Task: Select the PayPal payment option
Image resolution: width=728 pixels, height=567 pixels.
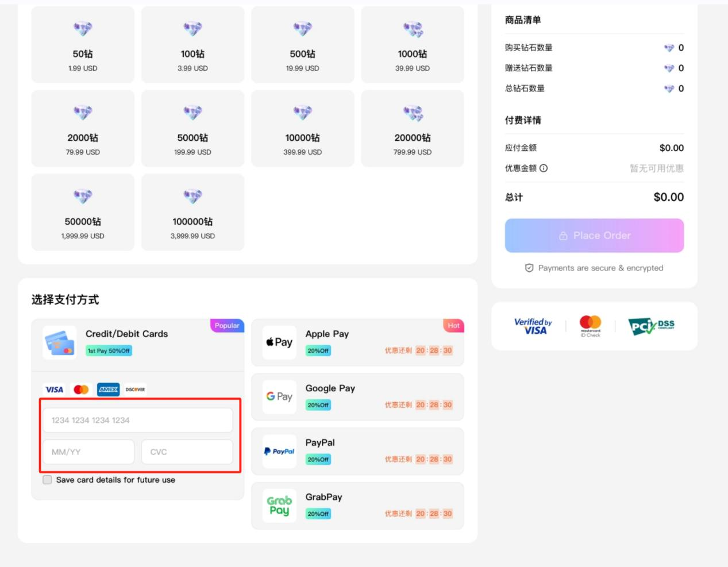Action: 357,452
